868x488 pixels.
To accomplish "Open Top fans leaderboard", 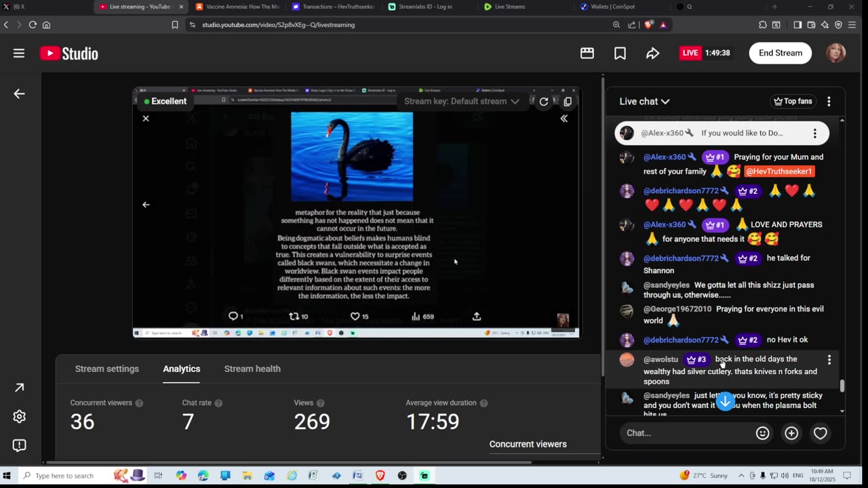I will (x=793, y=102).
